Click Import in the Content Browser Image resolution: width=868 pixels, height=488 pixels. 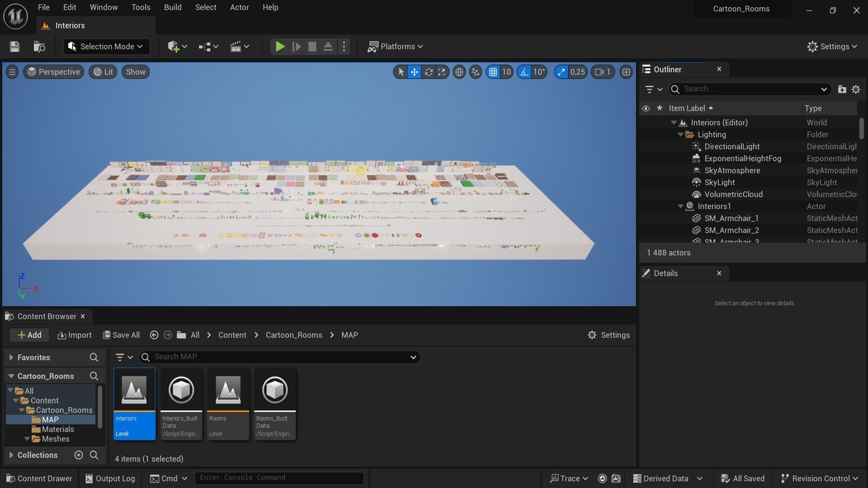[x=75, y=335]
